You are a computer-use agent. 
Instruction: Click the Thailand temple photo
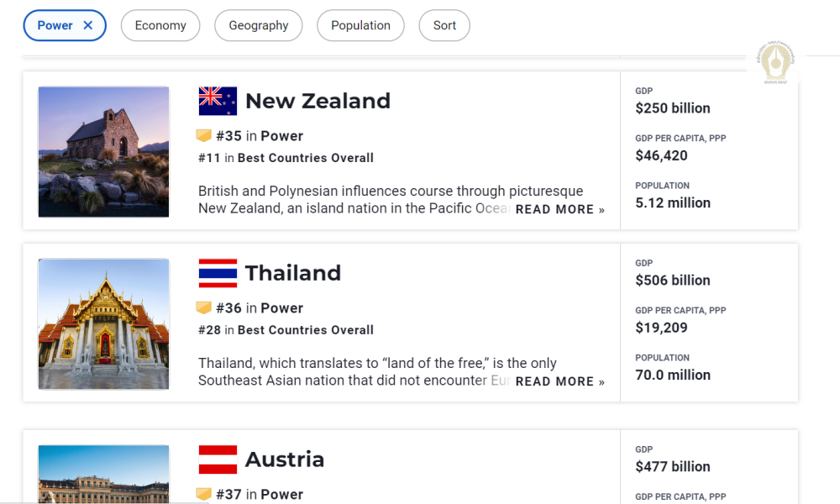(103, 323)
